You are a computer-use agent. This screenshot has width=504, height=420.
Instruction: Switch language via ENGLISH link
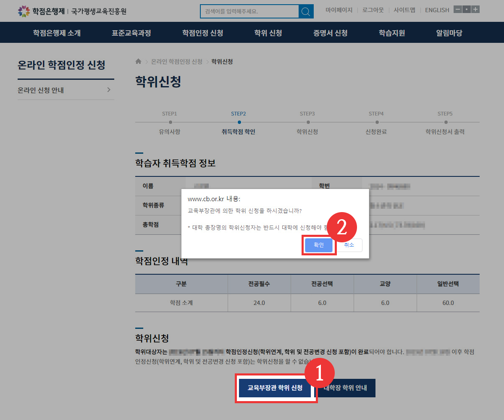[x=437, y=10]
